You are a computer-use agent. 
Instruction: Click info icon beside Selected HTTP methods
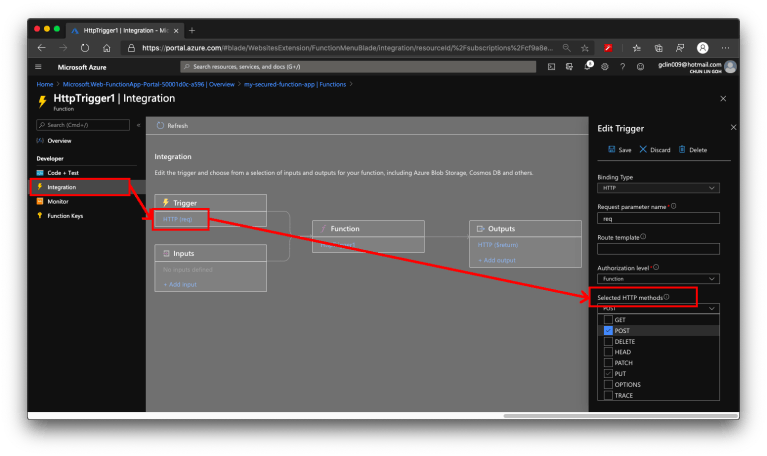click(x=666, y=297)
